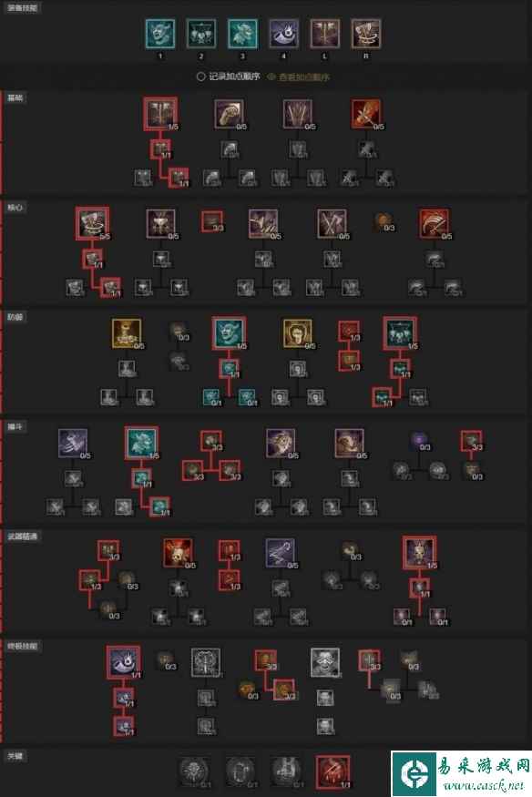Click the 终极技能 section label
The height and width of the screenshot is (797, 532).
23,646
